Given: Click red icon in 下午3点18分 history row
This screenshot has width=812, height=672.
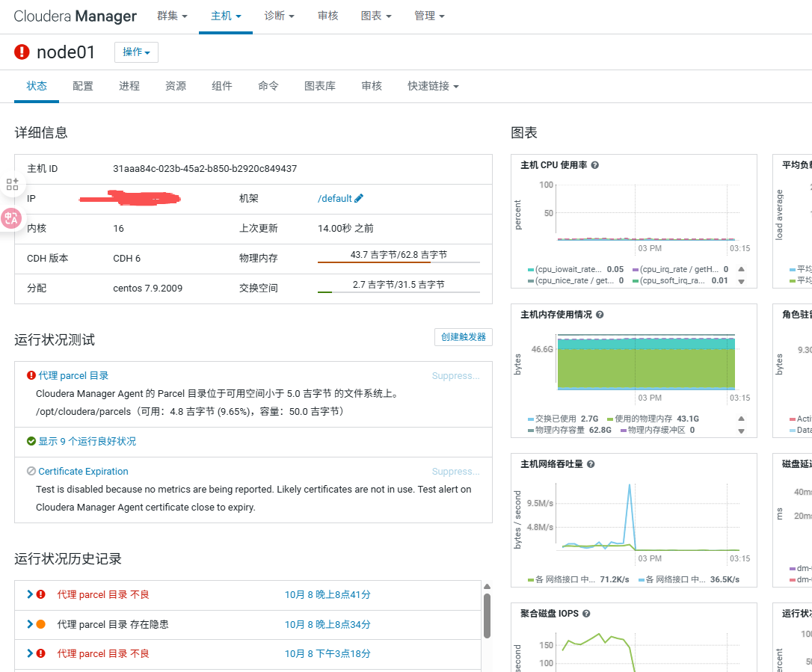Looking at the screenshot, I should click(41, 653).
